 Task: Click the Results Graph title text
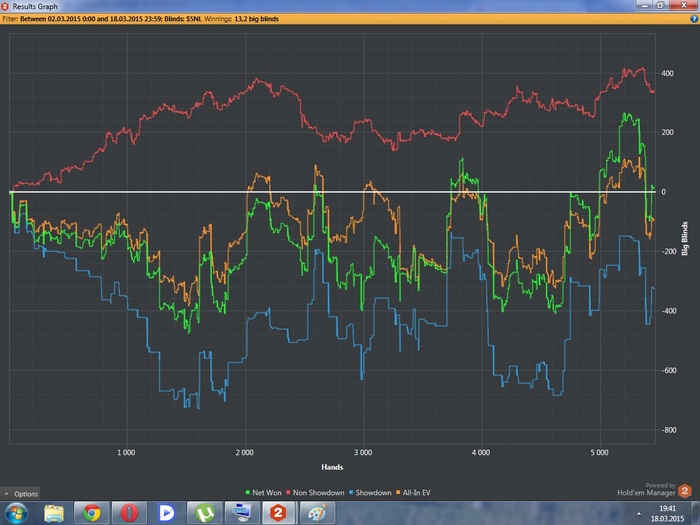pos(35,6)
